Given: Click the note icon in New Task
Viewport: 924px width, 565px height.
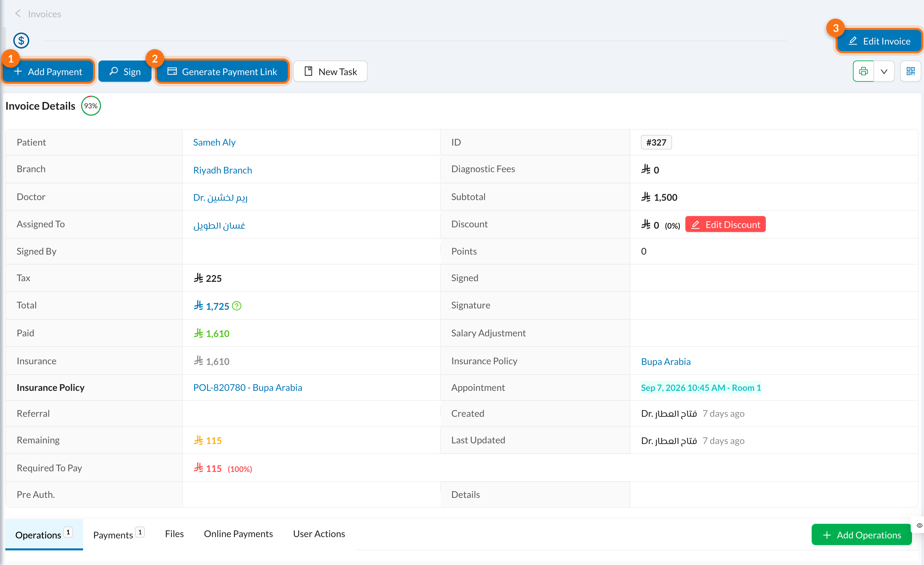Looking at the screenshot, I should point(309,71).
